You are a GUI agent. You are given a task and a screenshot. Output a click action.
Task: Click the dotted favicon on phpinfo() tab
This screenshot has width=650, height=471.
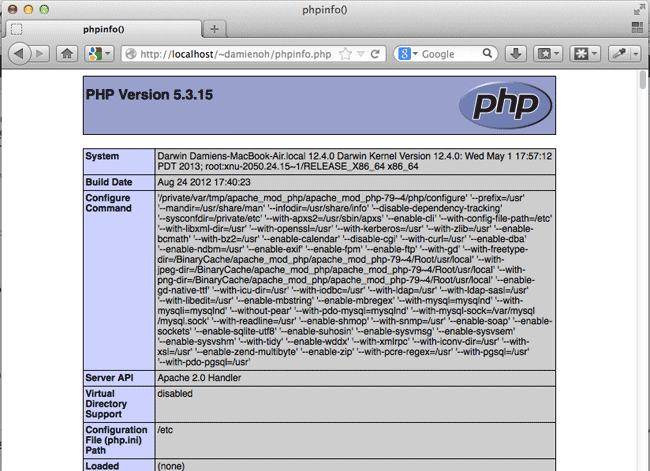tap(17, 29)
